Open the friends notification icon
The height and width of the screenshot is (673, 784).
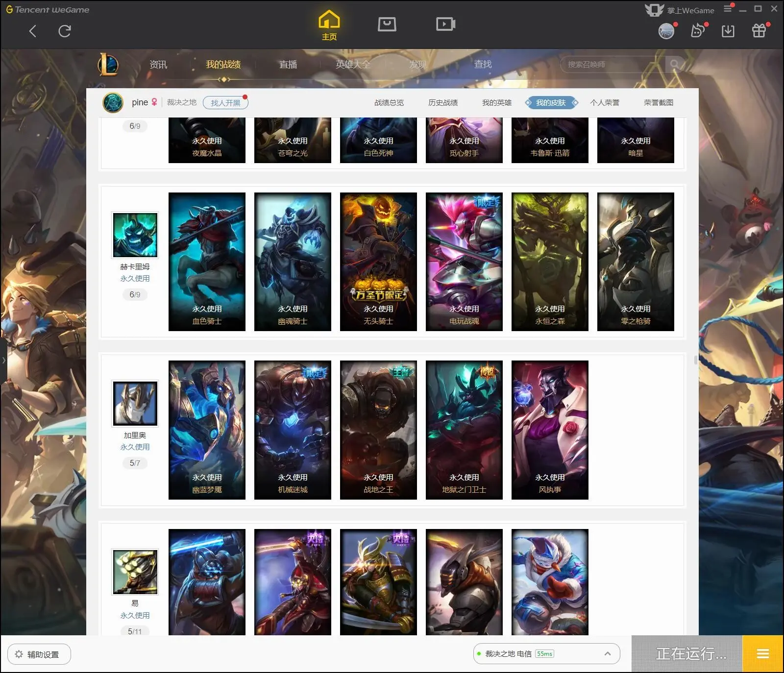(x=698, y=31)
